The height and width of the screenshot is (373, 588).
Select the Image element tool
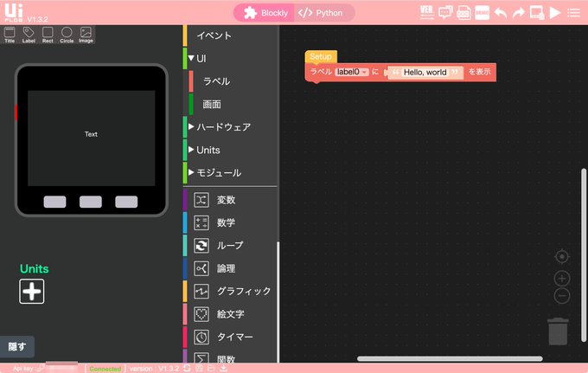86,35
